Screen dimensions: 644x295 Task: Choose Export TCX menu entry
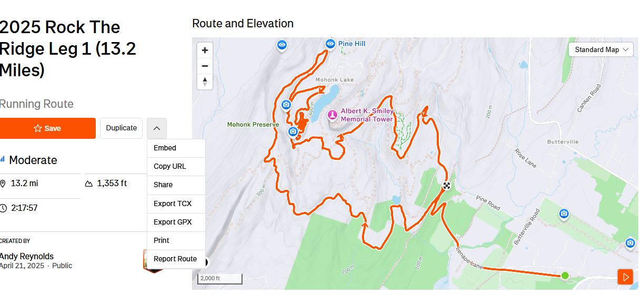tap(173, 204)
